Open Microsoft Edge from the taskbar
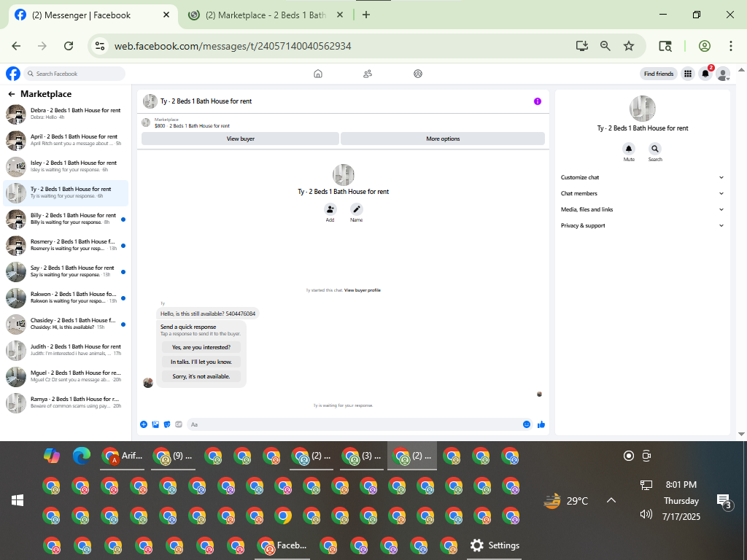 pos(82,456)
